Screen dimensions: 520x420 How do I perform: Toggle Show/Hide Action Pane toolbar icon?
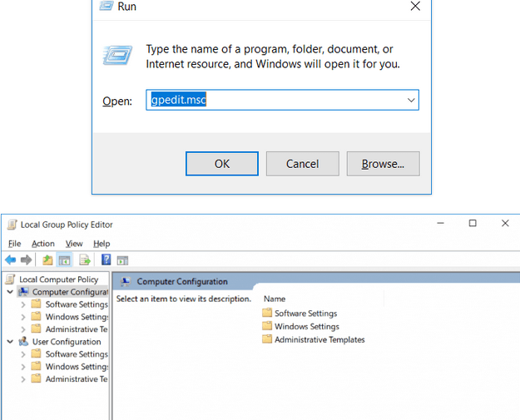[x=122, y=260]
